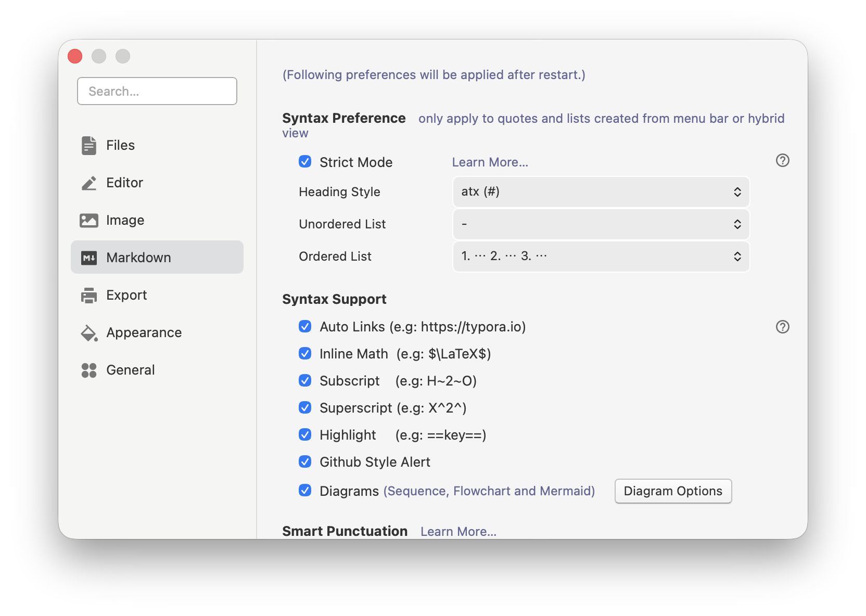Select the Markdown M-down icon
866x616 pixels.
[x=89, y=258]
